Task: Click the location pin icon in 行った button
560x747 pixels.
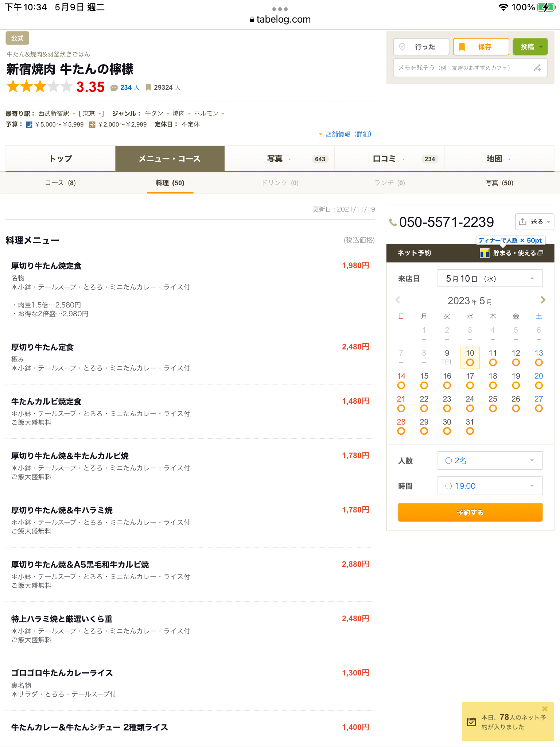Action: [402, 47]
